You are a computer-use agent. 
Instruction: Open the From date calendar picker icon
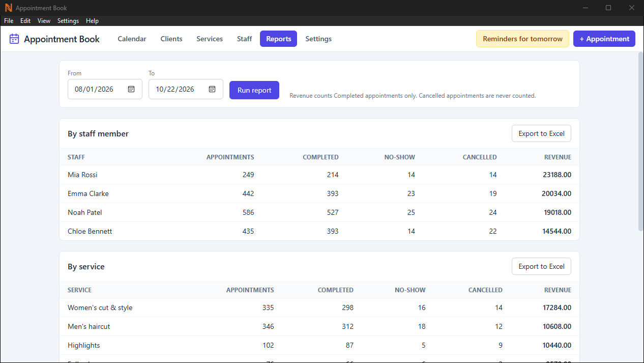[131, 89]
